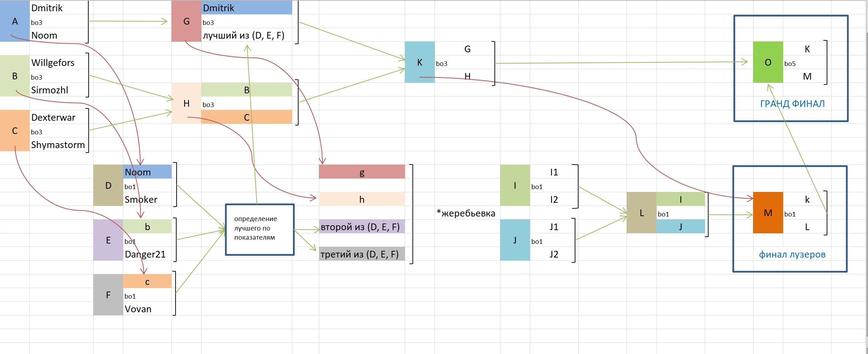Select the tan match L label cell
The height and width of the screenshot is (354, 868).
[x=642, y=213]
